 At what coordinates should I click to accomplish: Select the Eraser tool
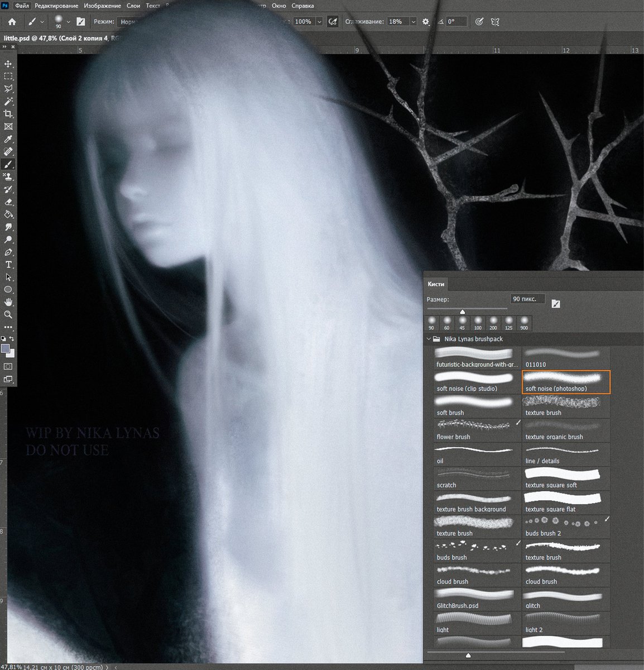tap(8, 202)
